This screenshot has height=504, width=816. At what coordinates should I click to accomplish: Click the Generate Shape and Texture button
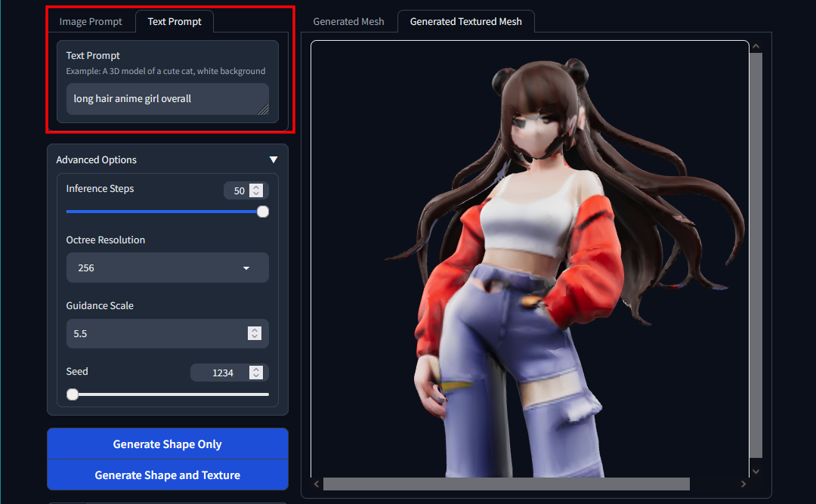[167, 475]
